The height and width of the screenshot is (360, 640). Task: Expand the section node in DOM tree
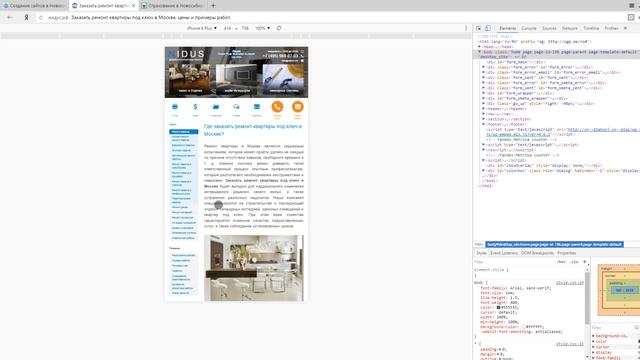(484, 119)
